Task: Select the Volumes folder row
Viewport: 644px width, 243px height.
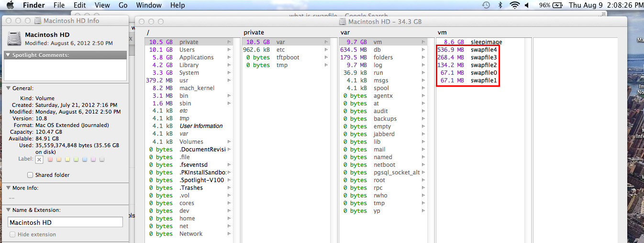Action: pyautogui.click(x=189, y=142)
